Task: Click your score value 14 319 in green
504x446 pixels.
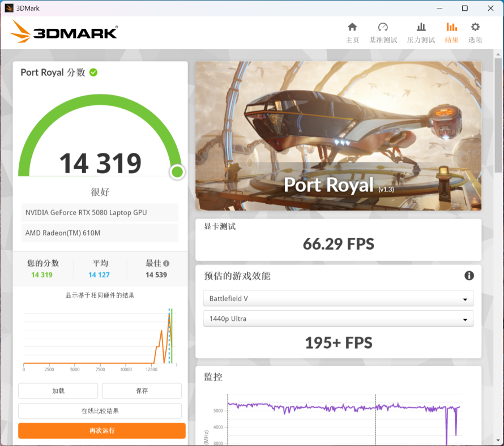Action: click(x=42, y=275)
